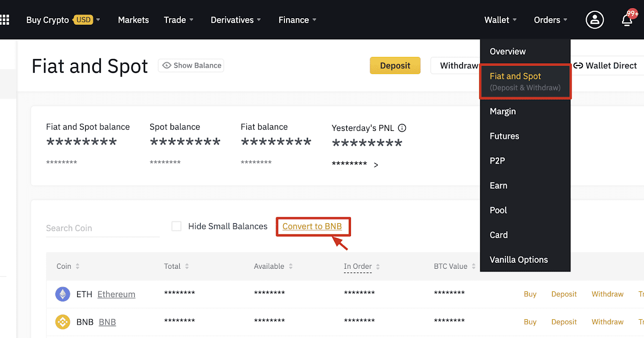Click Deposit in the BNB row
The image size is (644, 338).
click(x=564, y=322)
